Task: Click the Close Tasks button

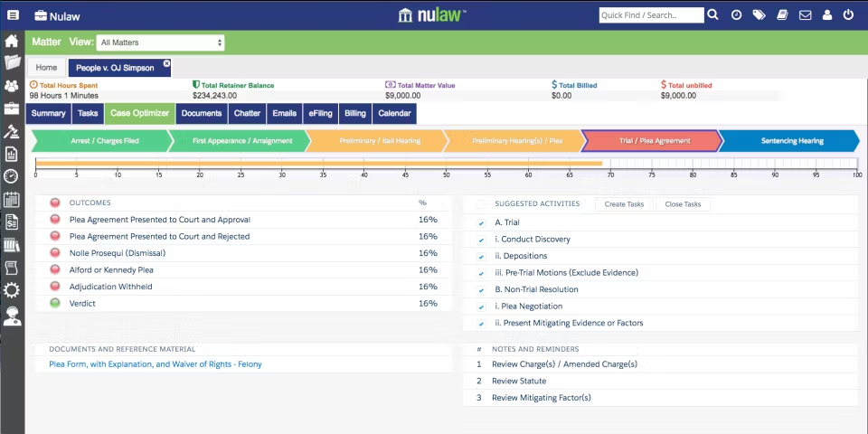Action: (683, 204)
